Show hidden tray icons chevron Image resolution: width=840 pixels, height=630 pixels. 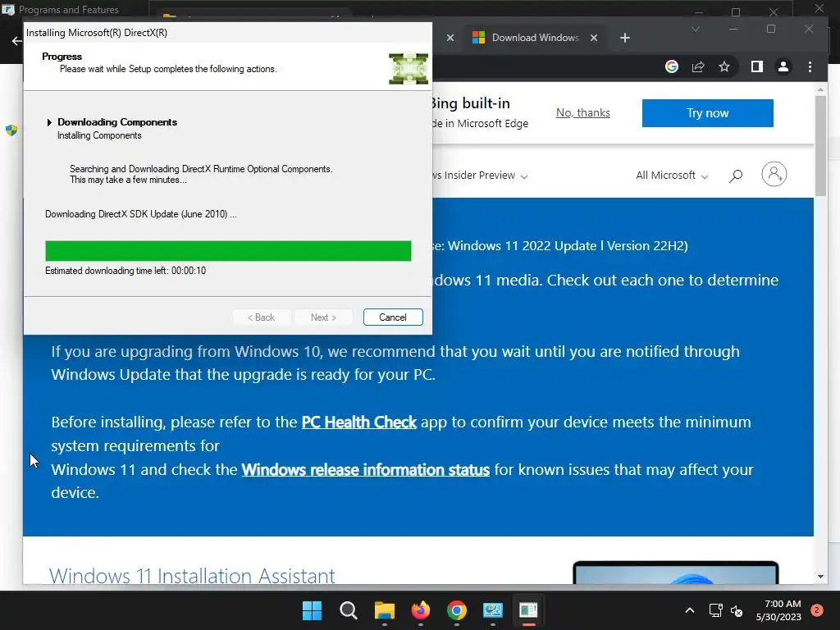690,610
